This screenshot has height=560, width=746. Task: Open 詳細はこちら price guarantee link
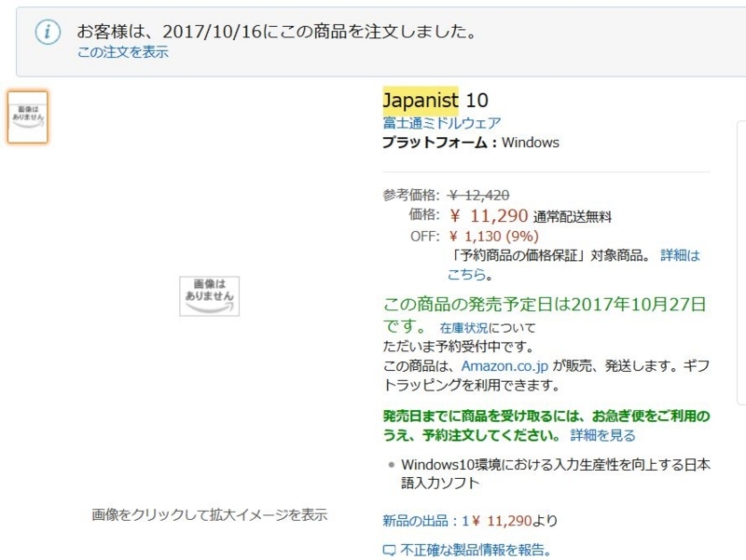[x=573, y=265]
